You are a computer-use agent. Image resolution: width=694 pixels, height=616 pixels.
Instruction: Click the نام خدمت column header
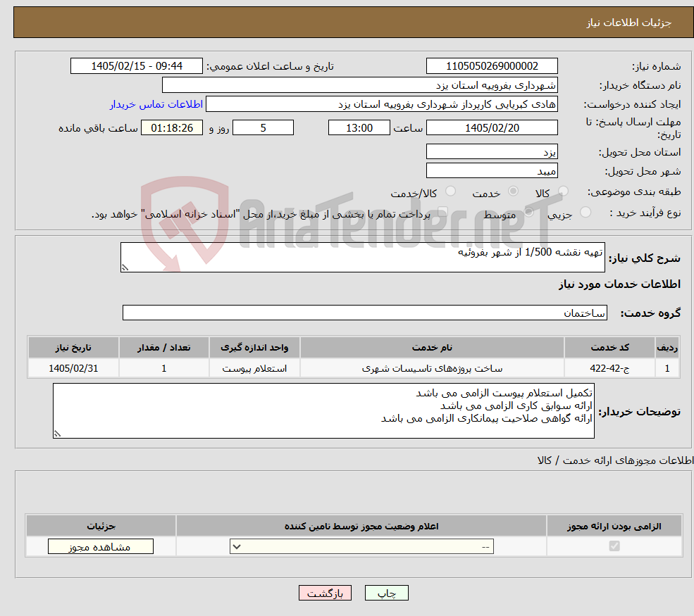tap(432, 348)
